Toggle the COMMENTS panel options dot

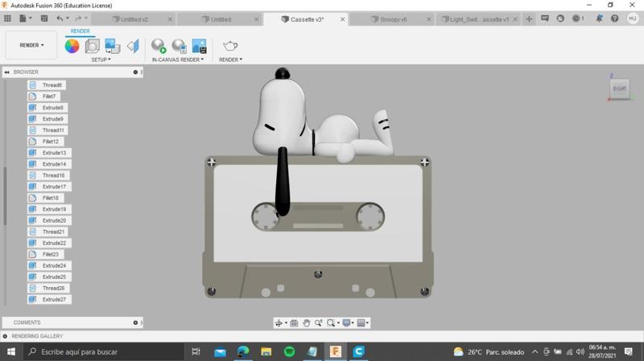[135, 323]
